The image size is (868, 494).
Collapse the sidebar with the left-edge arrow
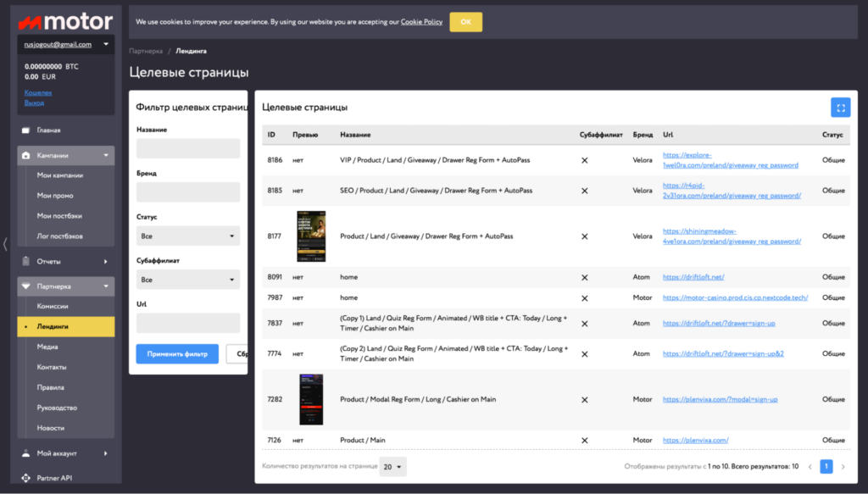pos(5,244)
